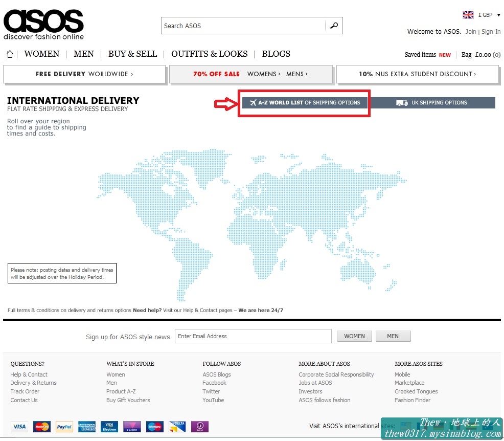Click the Join link

471,32
